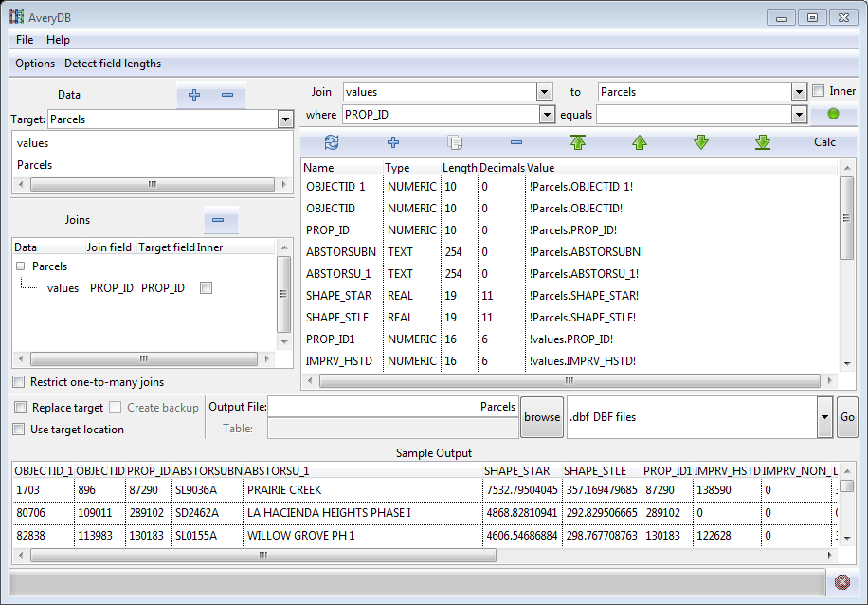The width and height of the screenshot is (868, 605).
Task: Move field to bottom arrow icon
Action: click(763, 142)
